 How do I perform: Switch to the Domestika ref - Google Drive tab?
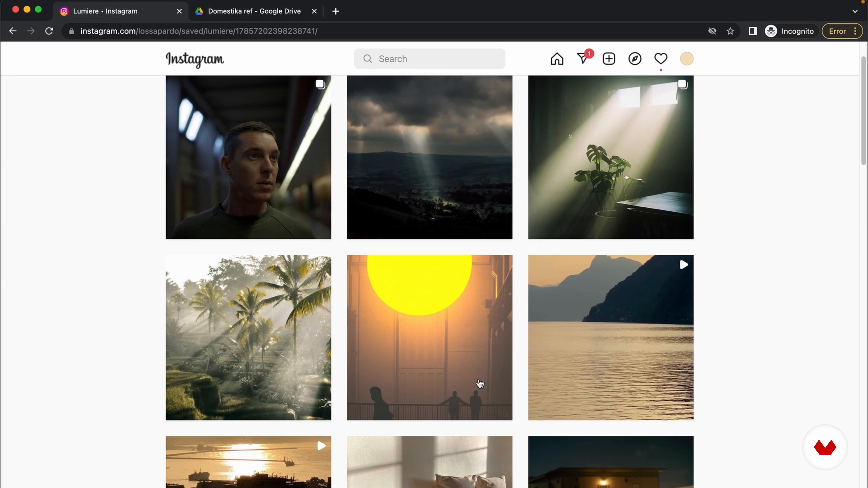coord(254,11)
